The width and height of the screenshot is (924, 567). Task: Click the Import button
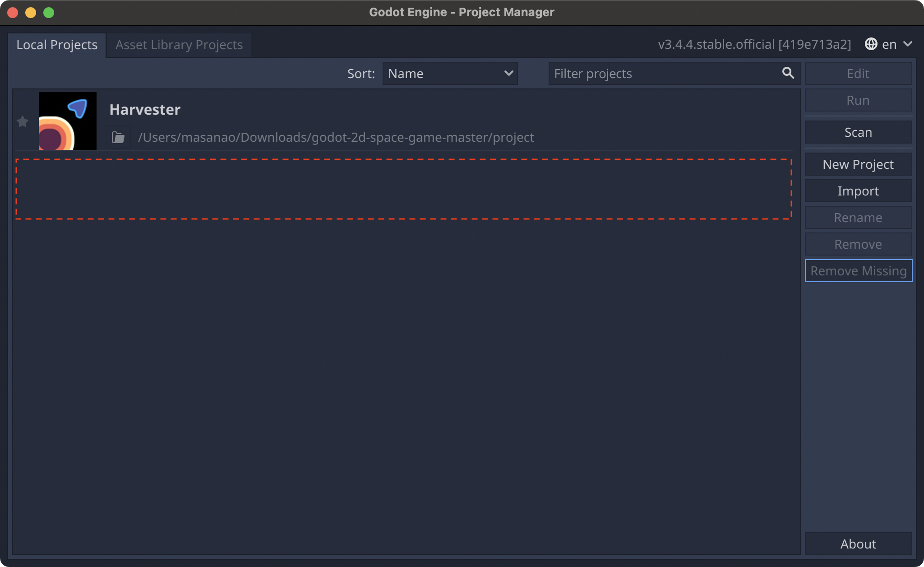(858, 191)
